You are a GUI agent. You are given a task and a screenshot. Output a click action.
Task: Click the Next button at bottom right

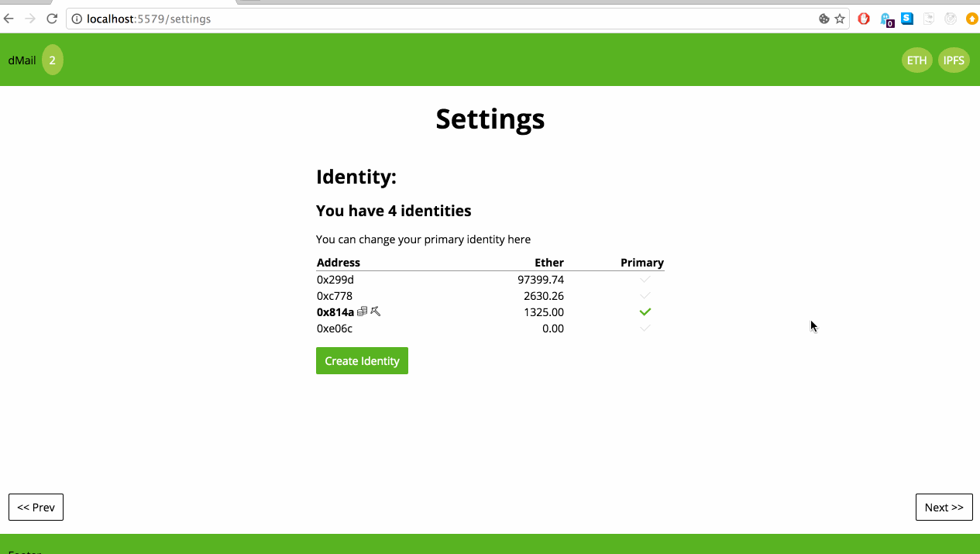click(x=944, y=507)
